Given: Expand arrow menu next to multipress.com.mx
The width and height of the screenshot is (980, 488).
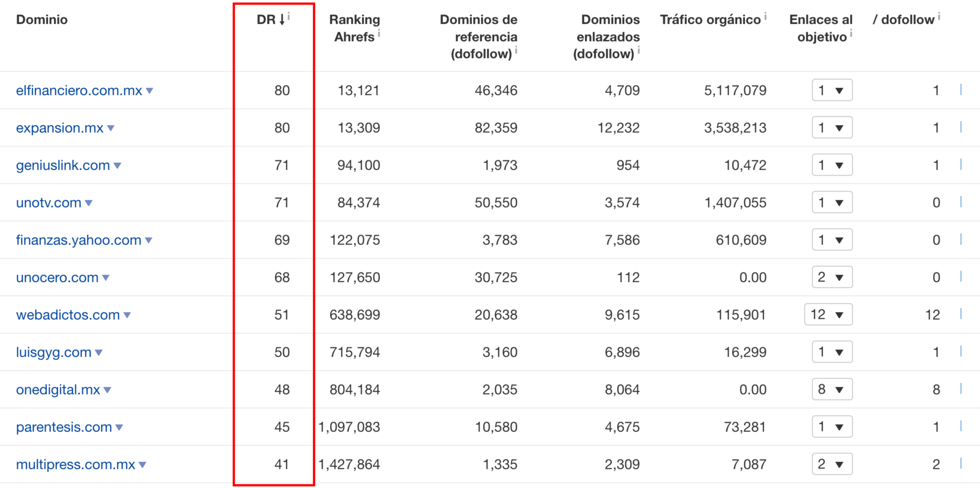Looking at the screenshot, I should [143, 465].
